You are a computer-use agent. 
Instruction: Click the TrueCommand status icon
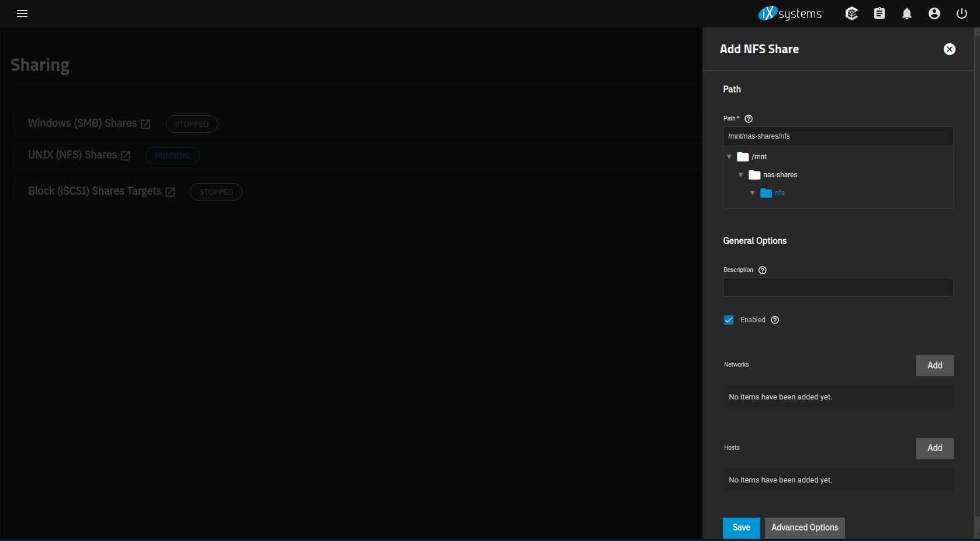click(851, 13)
